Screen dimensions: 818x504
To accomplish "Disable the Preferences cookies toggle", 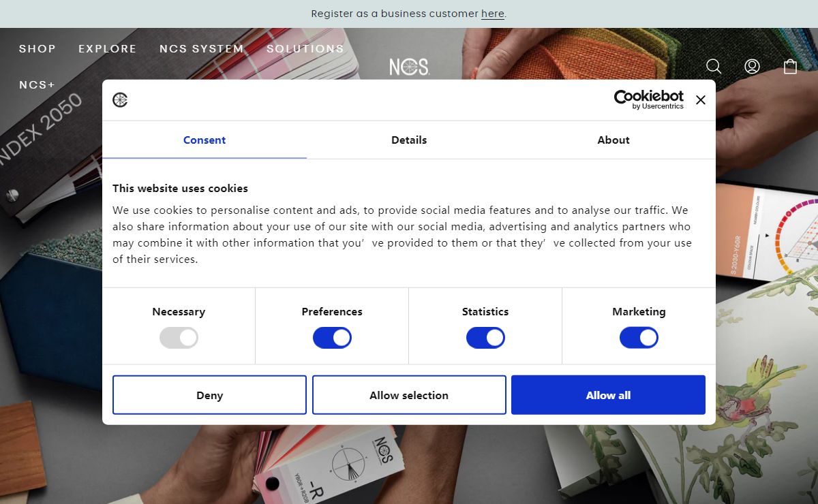I will click(x=332, y=338).
